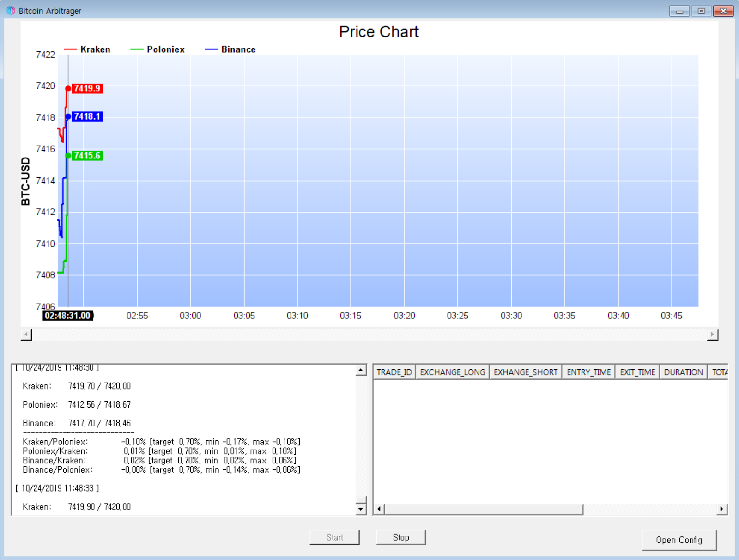Click the Kraken/Poloniex spread line in log
This screenshot has height=560, width=739.
pos(161,442)
